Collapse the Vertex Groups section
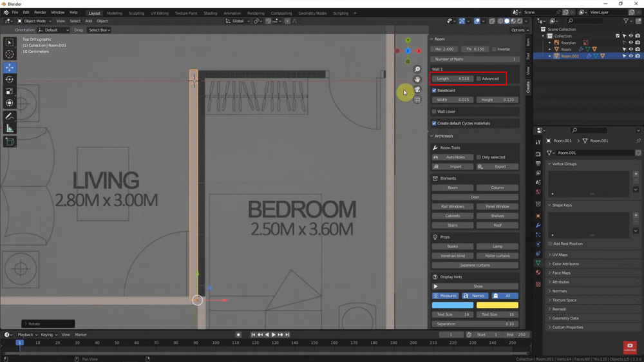Viewport: 644px width, 362px height. click(564, 164)
